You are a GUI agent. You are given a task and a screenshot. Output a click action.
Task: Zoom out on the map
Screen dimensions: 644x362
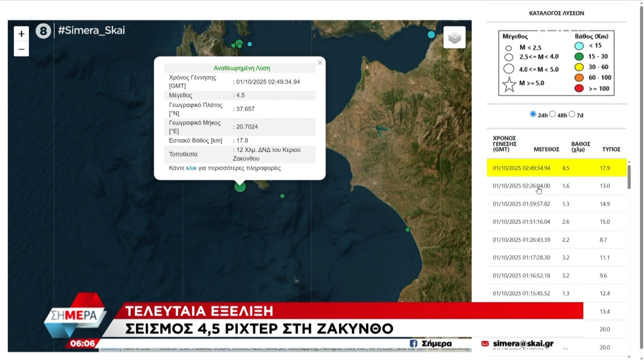21,49
